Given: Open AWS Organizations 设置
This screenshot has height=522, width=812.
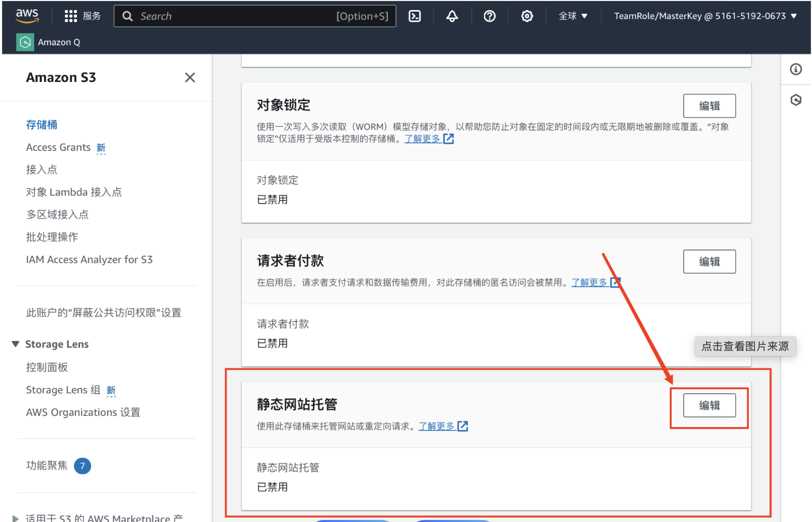Looking at the screenshot, I should tap(84, 412).
